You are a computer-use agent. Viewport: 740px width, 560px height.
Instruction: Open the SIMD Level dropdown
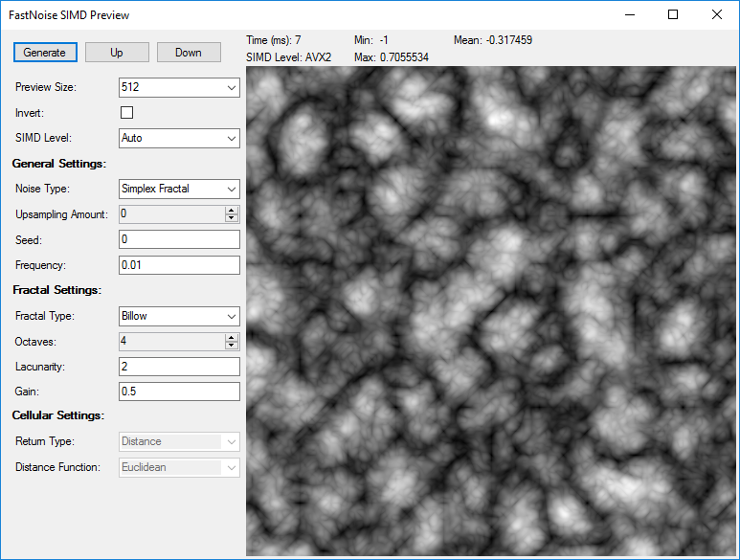[x=179, y=138]
